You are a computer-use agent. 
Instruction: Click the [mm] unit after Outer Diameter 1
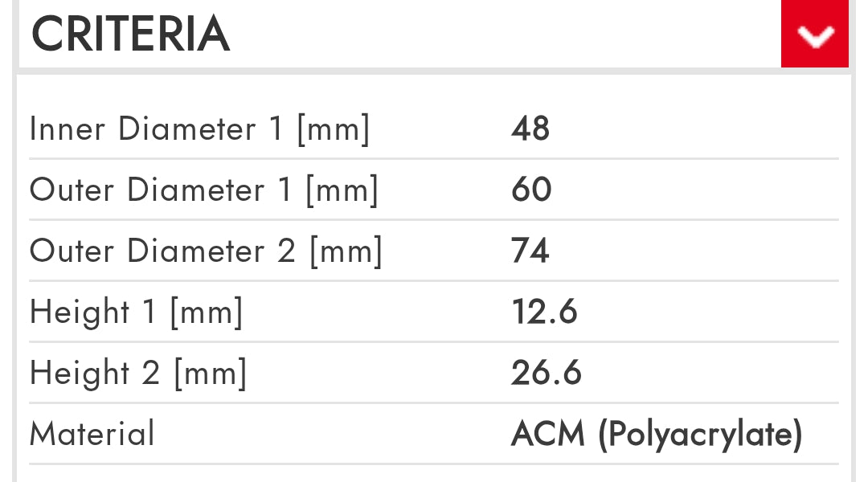342,190
